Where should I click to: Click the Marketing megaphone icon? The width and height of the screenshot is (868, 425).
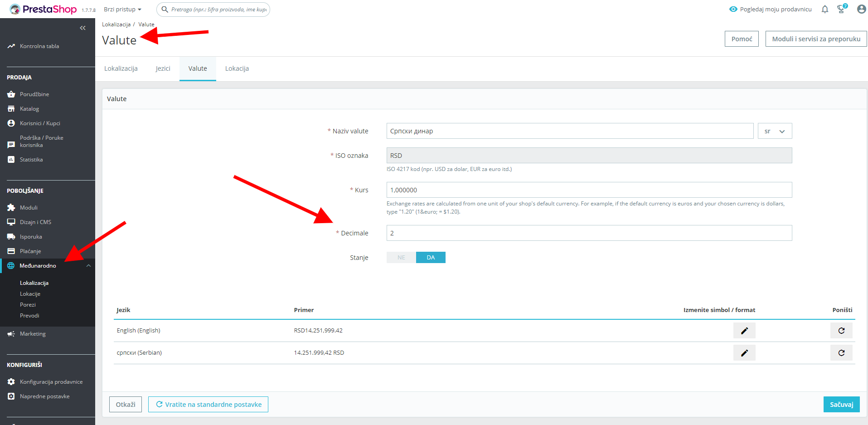11,334
